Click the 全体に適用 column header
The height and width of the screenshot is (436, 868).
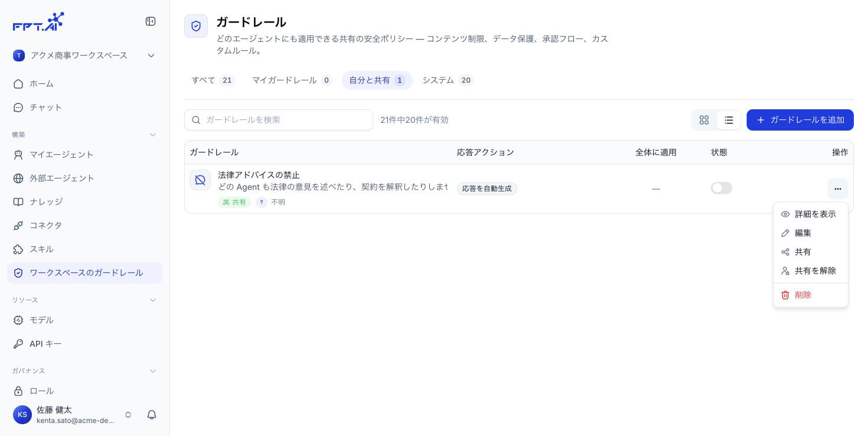point(656,152)
